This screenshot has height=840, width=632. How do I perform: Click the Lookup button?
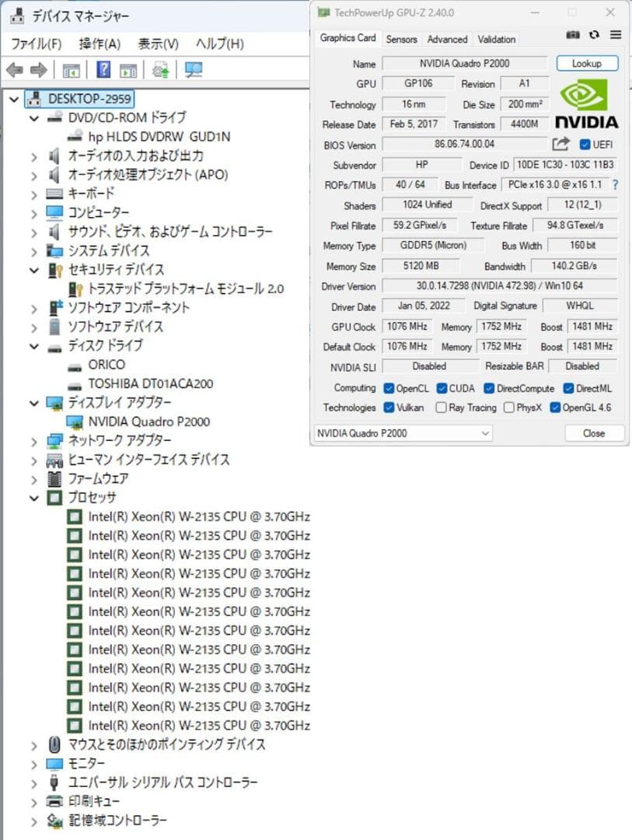click(587, 63)
